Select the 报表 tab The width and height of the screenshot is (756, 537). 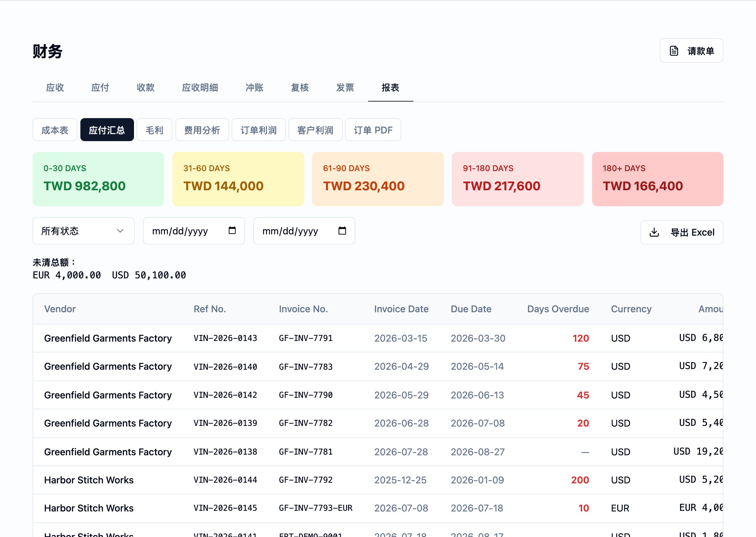[390, 87]
